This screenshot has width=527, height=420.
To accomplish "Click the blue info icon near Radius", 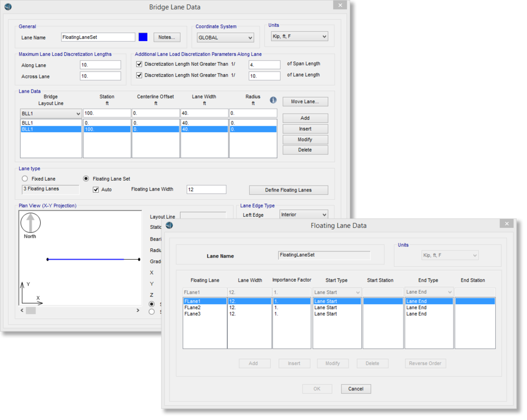I will (x=273, y=100).
